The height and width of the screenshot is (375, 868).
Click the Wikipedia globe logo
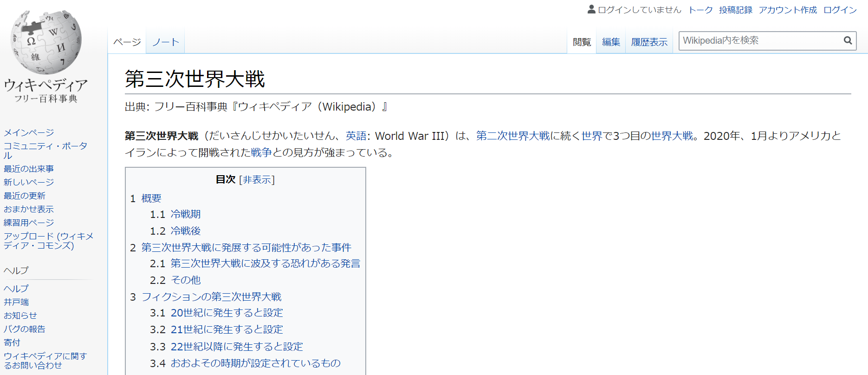point(45,43)
